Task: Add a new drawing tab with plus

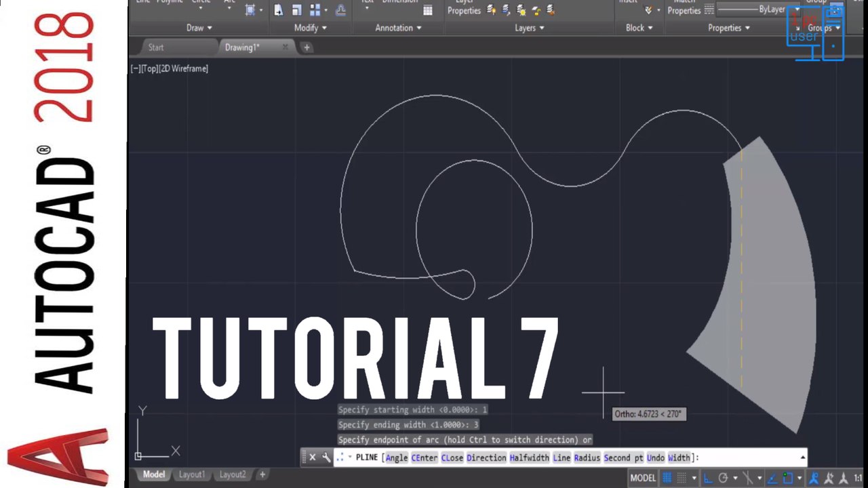Action: pyautogui.click(x=307, y=47)
